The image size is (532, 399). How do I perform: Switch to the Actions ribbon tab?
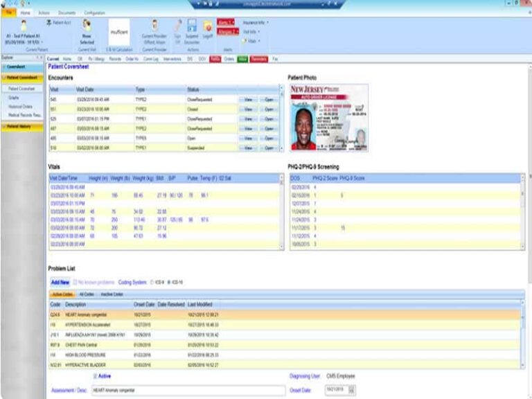(44, 13)
